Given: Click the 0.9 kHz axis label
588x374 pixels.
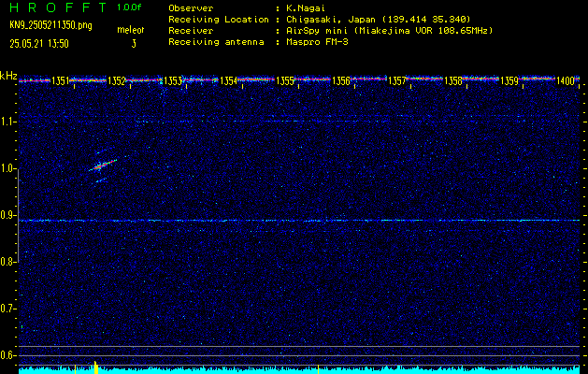Looking at the screenshot, I should pos(8,215).
